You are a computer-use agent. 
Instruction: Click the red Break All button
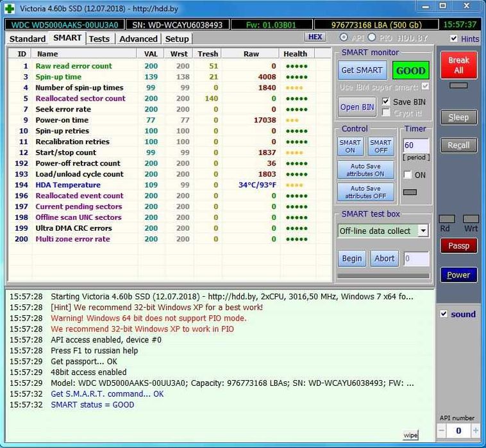click(458, 65)
